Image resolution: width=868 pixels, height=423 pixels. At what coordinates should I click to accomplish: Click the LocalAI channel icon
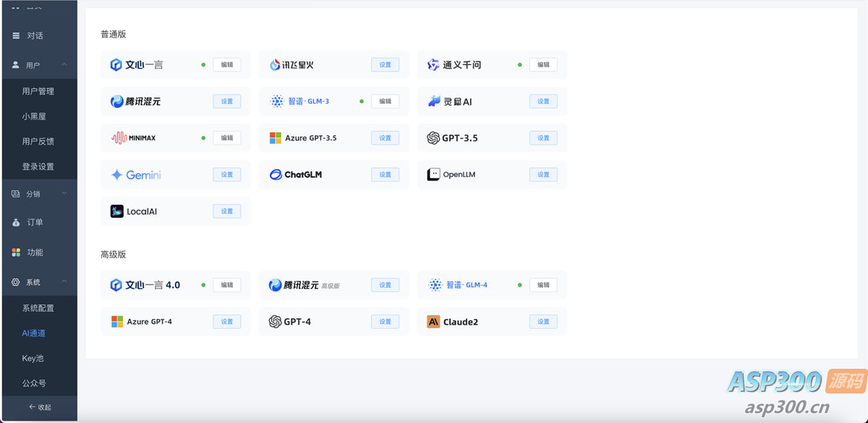116,210
